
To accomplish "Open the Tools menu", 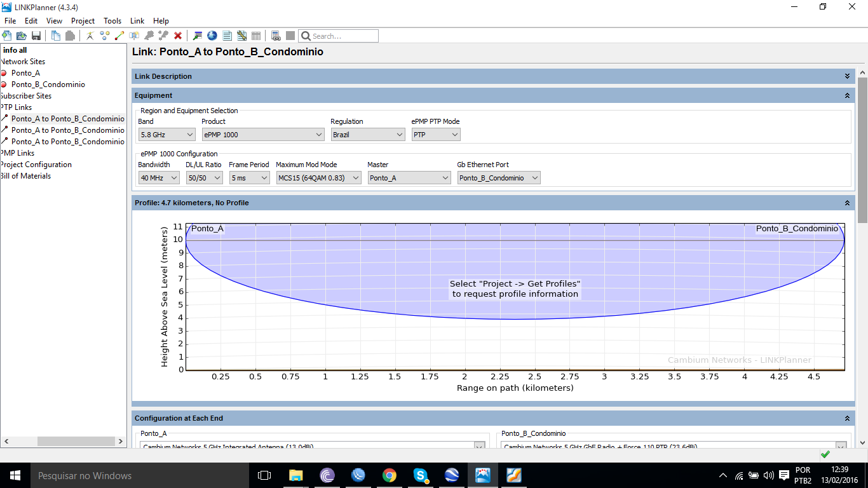I will point(112,21).
